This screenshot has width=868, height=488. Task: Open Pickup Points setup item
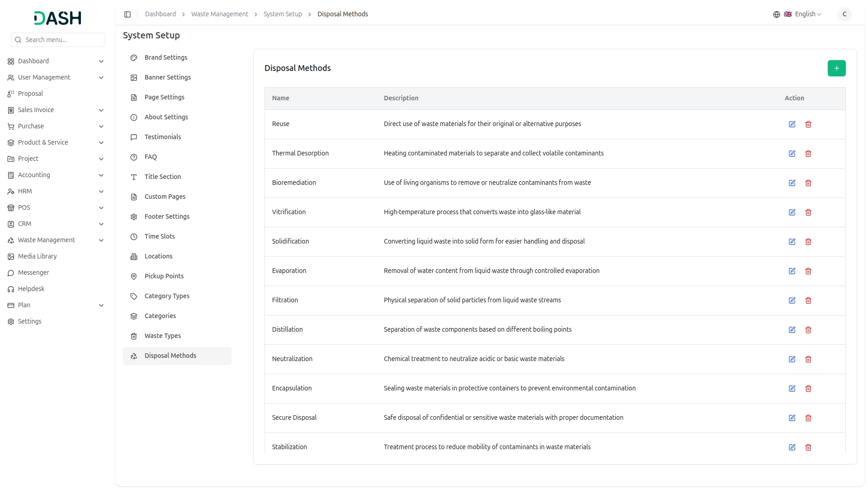click(x=164, y=276)
